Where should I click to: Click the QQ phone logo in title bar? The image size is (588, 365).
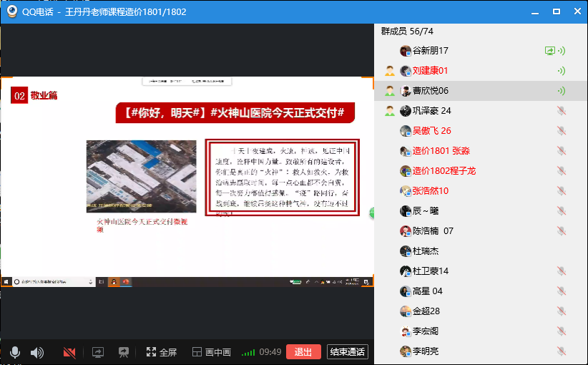(11, 11)
